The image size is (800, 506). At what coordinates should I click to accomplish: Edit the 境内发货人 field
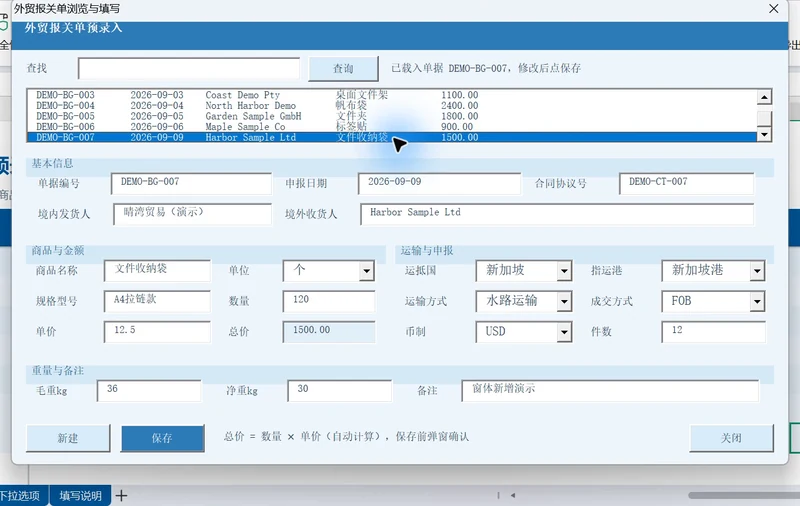pyautogui.click(x=192, y=214)
